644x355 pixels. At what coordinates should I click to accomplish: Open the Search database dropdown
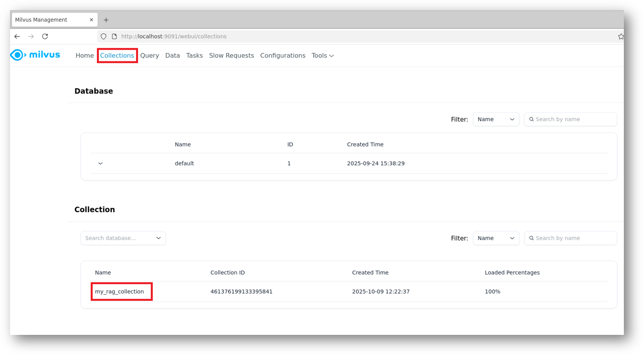(x=123, y=238)
